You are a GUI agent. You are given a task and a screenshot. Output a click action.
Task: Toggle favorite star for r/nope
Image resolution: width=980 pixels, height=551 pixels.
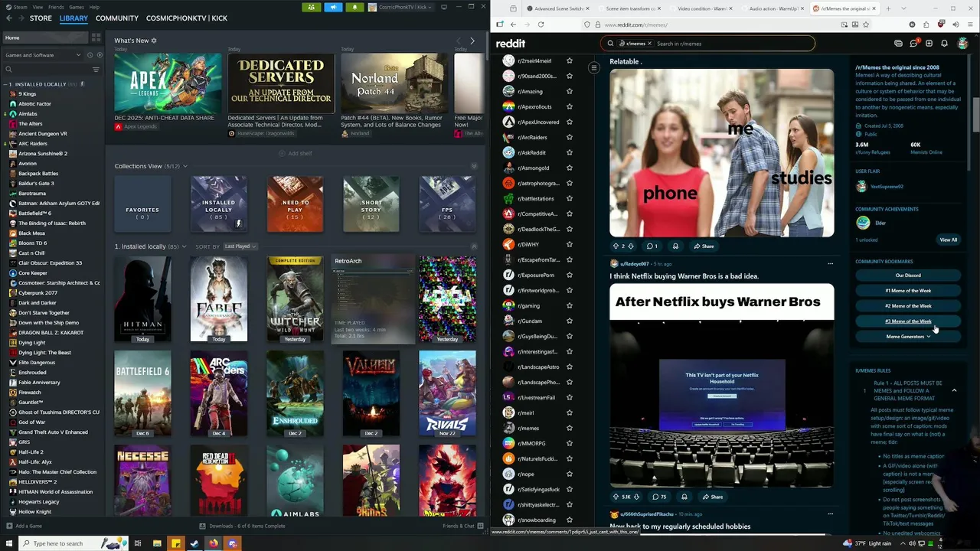click(569, 474)
